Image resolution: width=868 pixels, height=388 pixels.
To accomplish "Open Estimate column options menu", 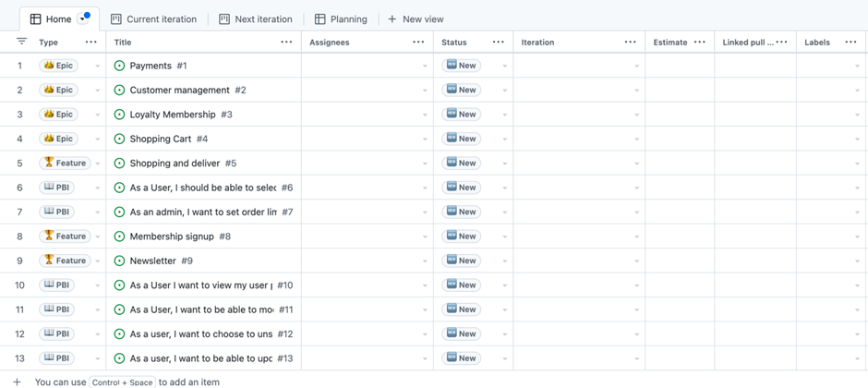I will click(700, 42).
